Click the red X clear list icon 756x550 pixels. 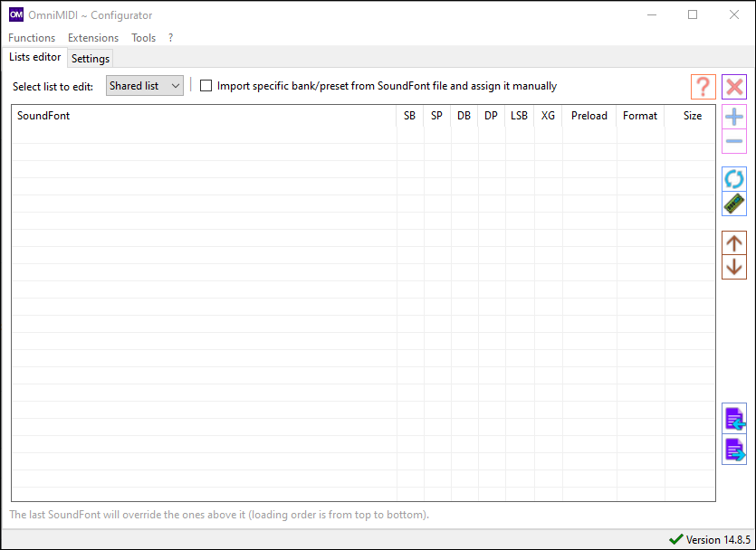pyautogui.click(x=734, y=87)
